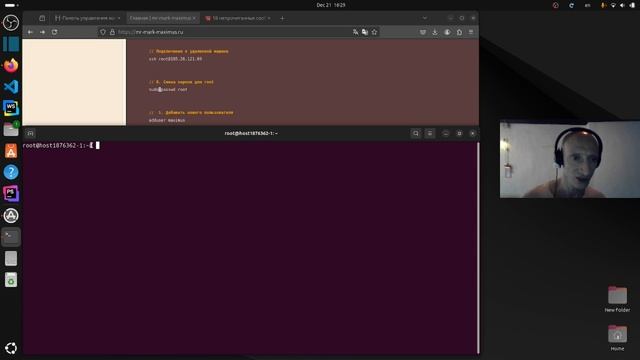Switch to the mr-mark-maximus browser tab

[162, 18]
